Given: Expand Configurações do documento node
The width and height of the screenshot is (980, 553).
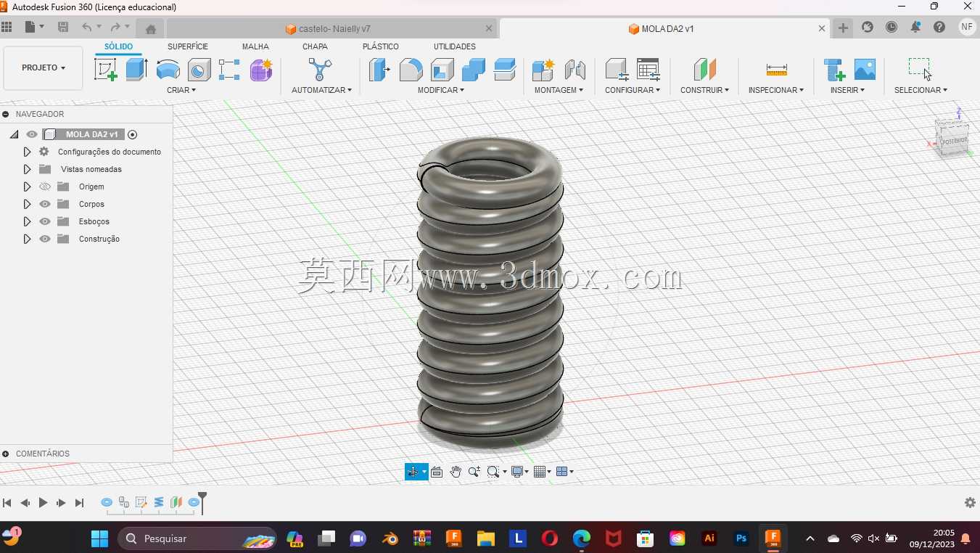Looking at the screenshot, I should (x=27, y=152).
